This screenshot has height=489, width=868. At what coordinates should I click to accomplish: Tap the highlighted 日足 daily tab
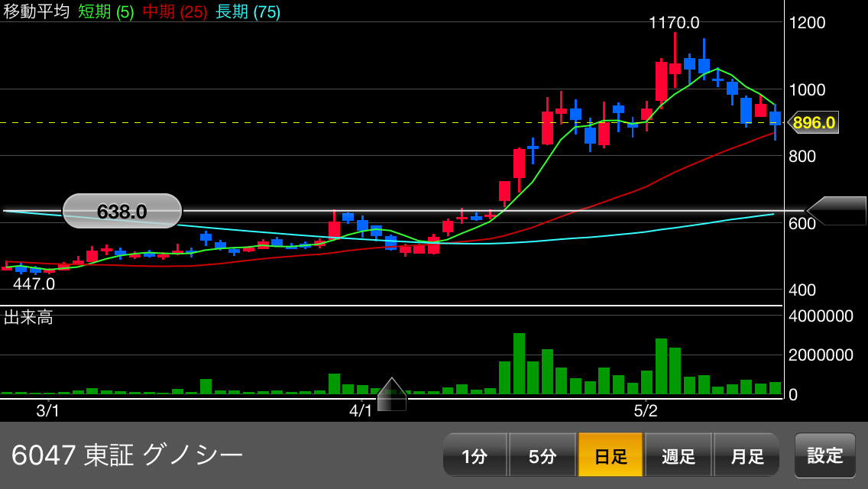(611, 455)
